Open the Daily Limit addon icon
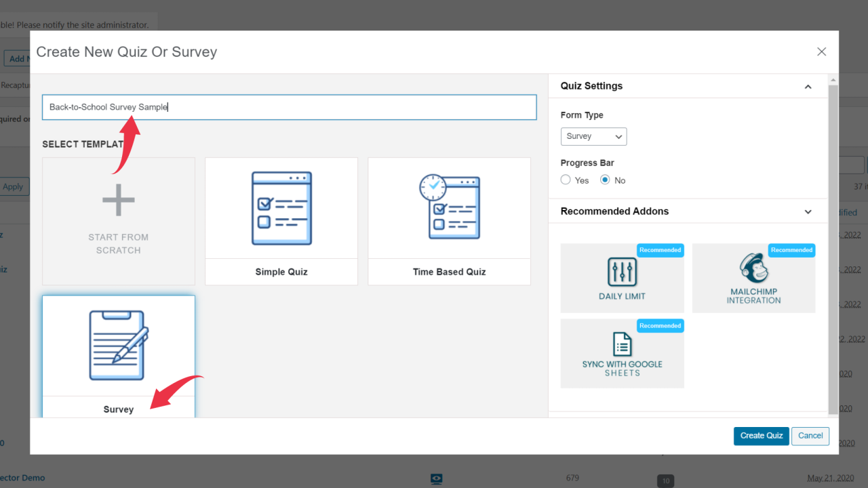Viewport: 868px width, 488px height. coord(622,272)
